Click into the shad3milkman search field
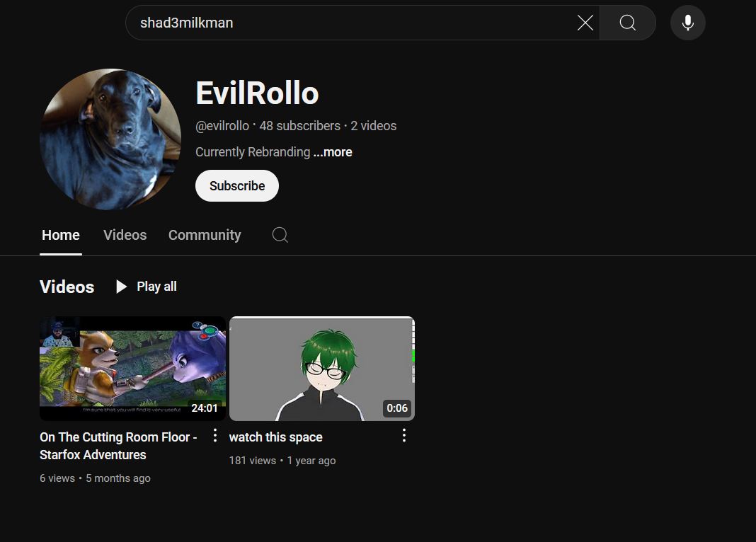756x542 pixels. [x=355, y=23]
